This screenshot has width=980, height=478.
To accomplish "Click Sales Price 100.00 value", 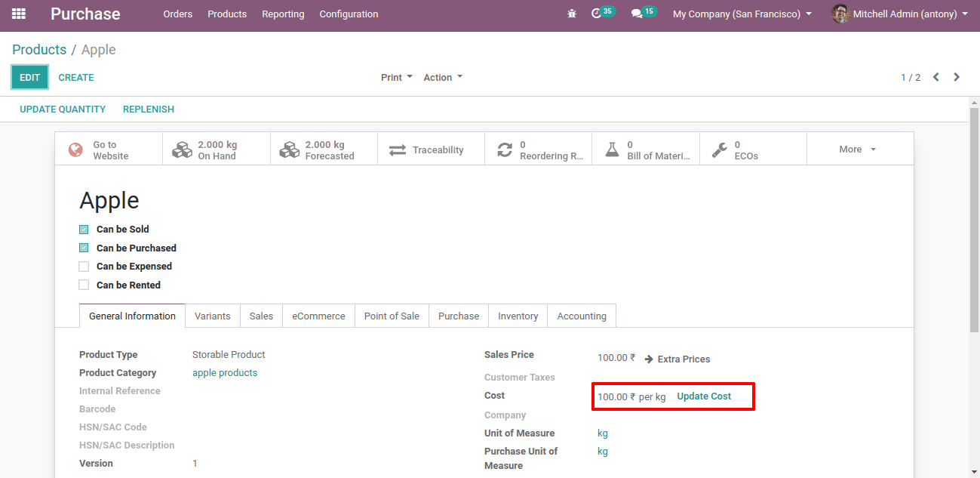I will coord(616,358).
